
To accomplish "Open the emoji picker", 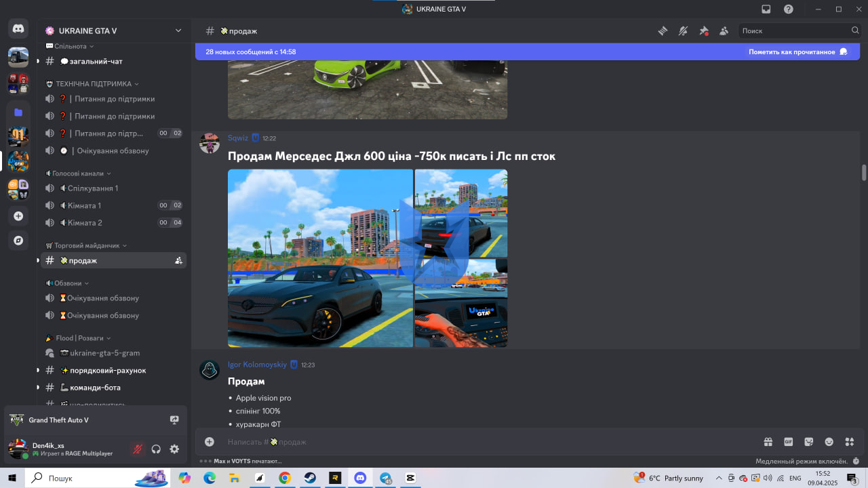I will 829,442.
